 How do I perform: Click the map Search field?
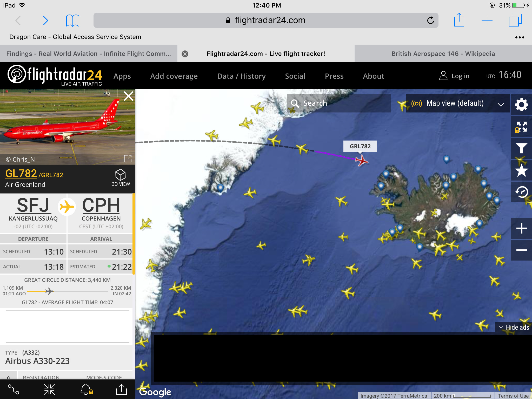339,103
